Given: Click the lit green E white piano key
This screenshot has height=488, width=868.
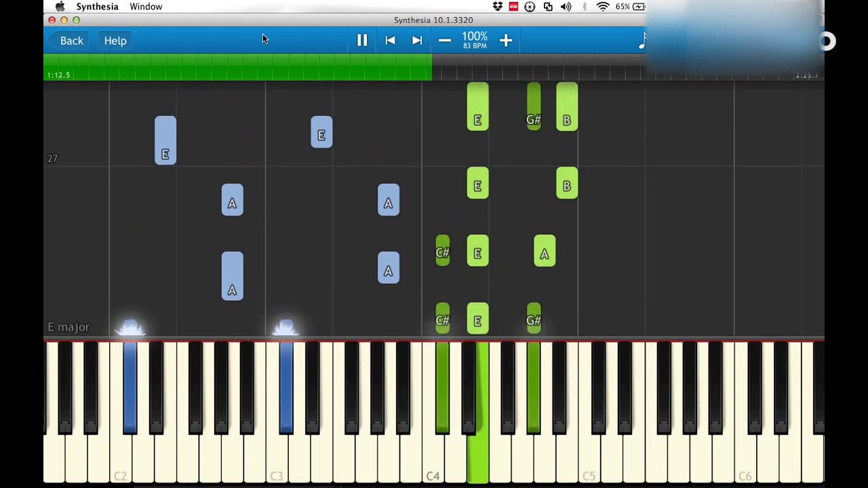Looking at the screenshot, I should pyautogui.click(x=478, y=457).
